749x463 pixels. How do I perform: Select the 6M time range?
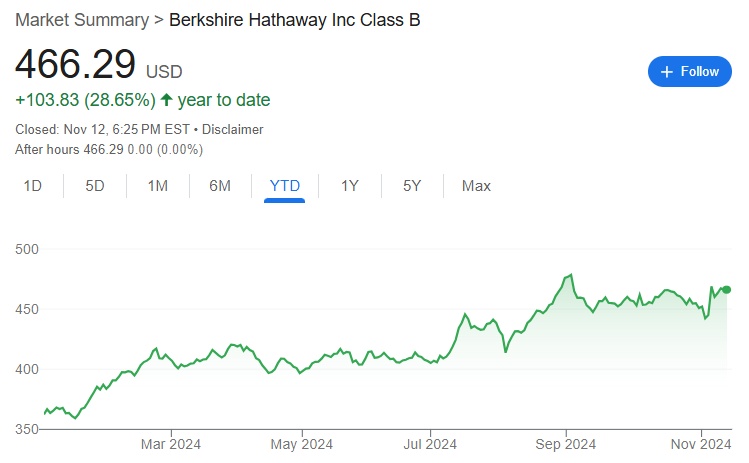coord(220,186)
